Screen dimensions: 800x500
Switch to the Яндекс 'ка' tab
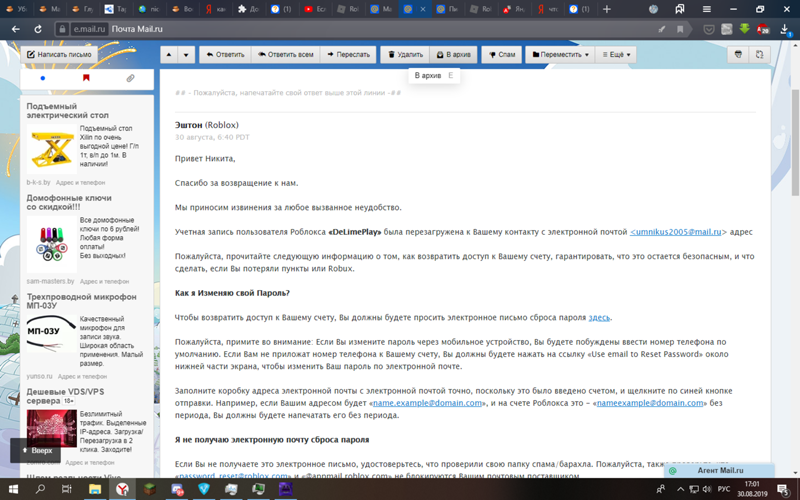point(215,9)
